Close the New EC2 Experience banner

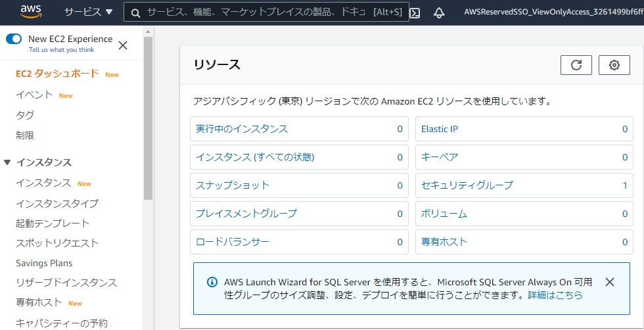[x=122, y=45]
